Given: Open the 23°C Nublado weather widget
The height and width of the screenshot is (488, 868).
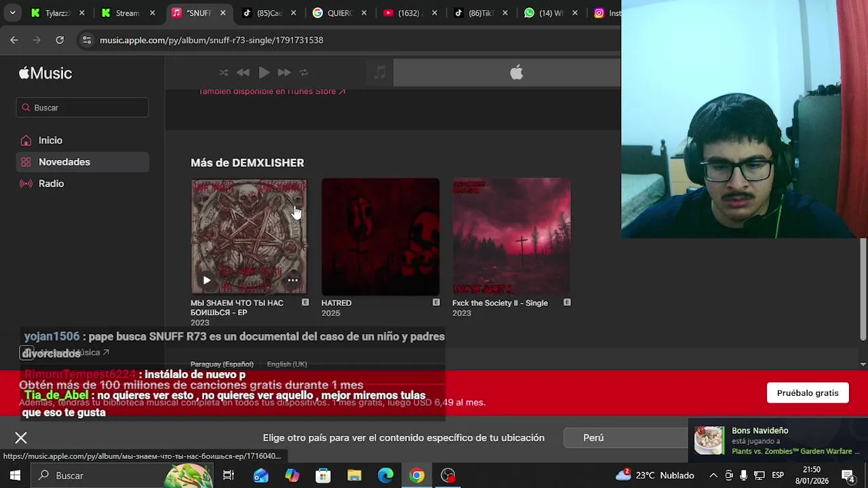Looking at the screenshot, I should coord(655,475).
